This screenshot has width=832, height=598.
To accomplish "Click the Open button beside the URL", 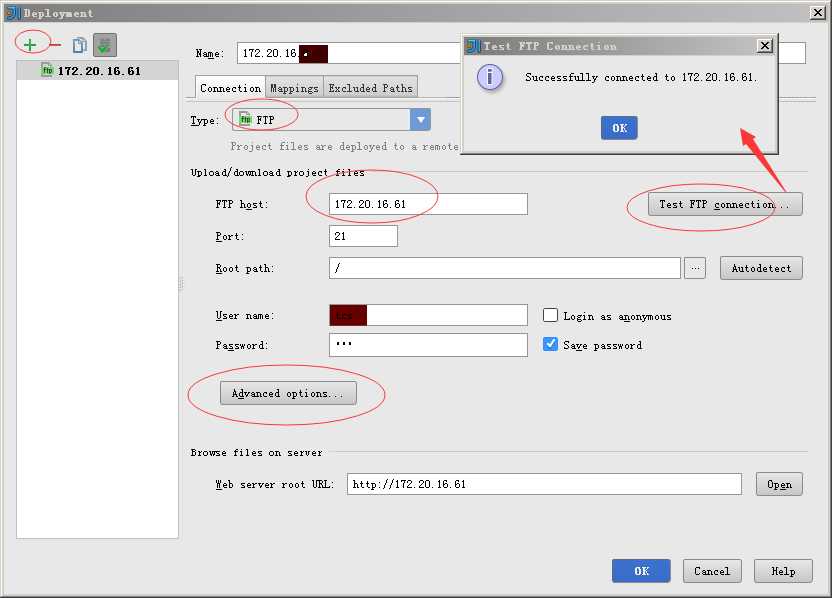I will pyautogui.click(x=779, y=484).
